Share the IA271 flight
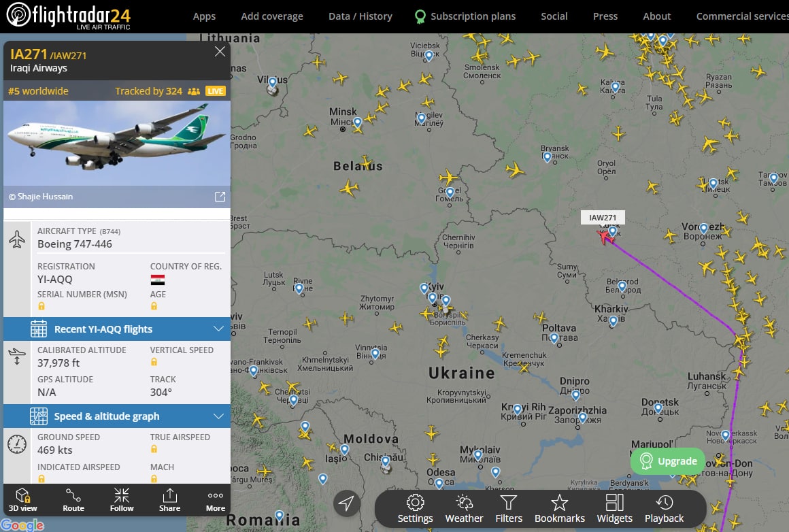789x532 pixels. coord(169,500)
